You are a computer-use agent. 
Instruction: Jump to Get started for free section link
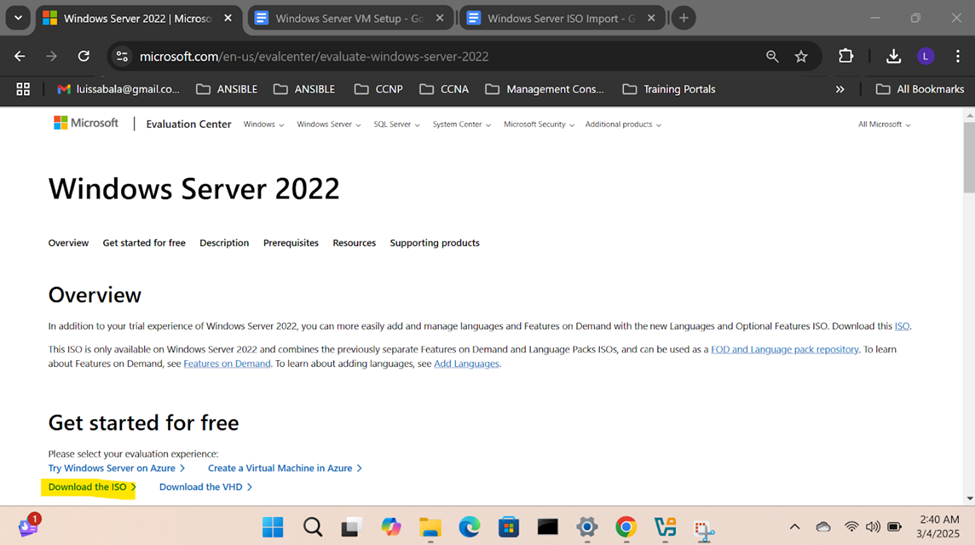[144, 243]
